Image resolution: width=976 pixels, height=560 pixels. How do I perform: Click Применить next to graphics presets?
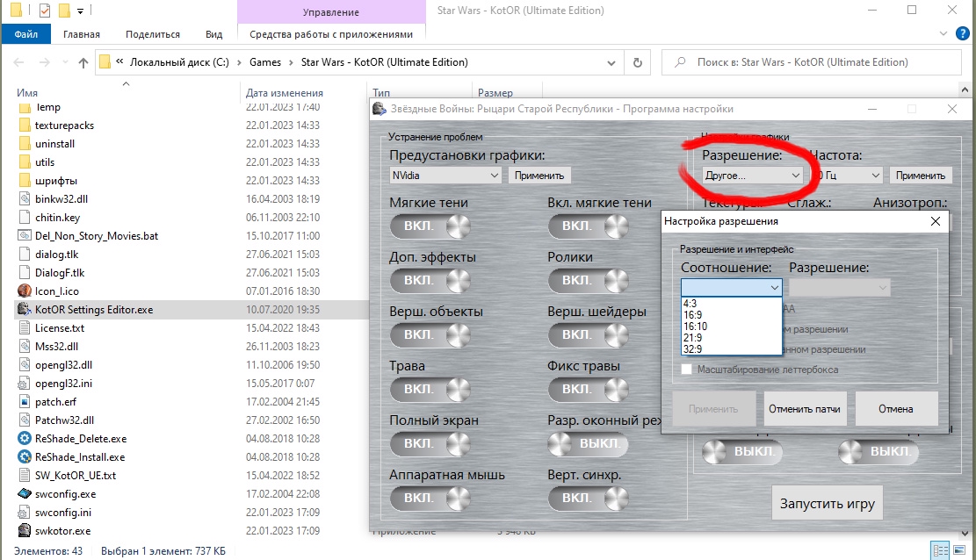pyautogui.click(x=539, y=176)
